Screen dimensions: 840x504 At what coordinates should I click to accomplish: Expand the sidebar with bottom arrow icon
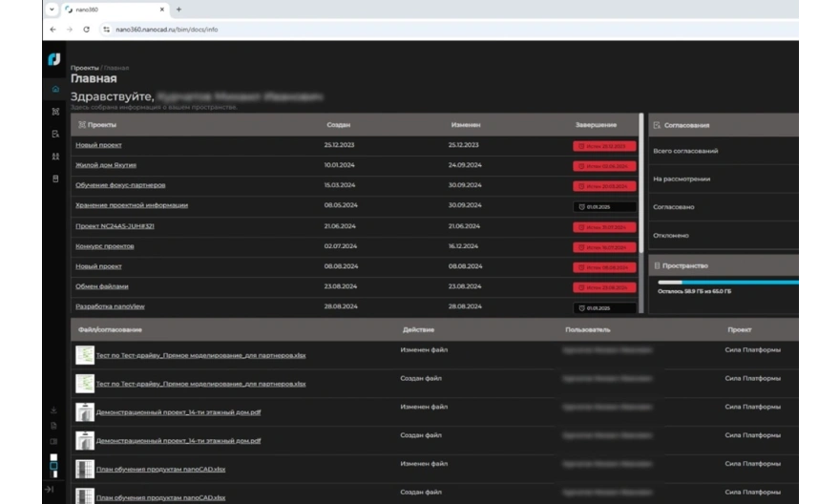(x=50, y=490)
